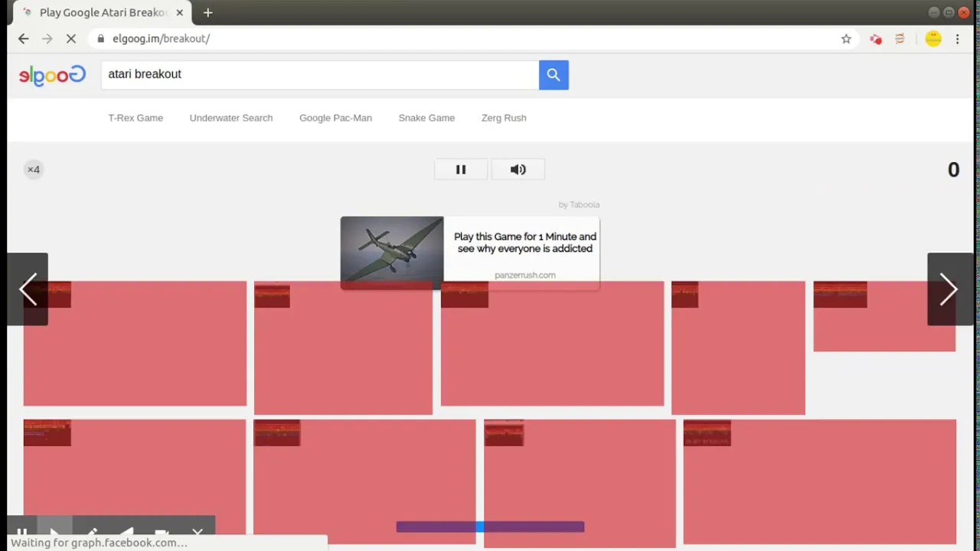Screen dimensions: 980x551
Task: Open the Zerg Rush link
Action: point(504,118)
